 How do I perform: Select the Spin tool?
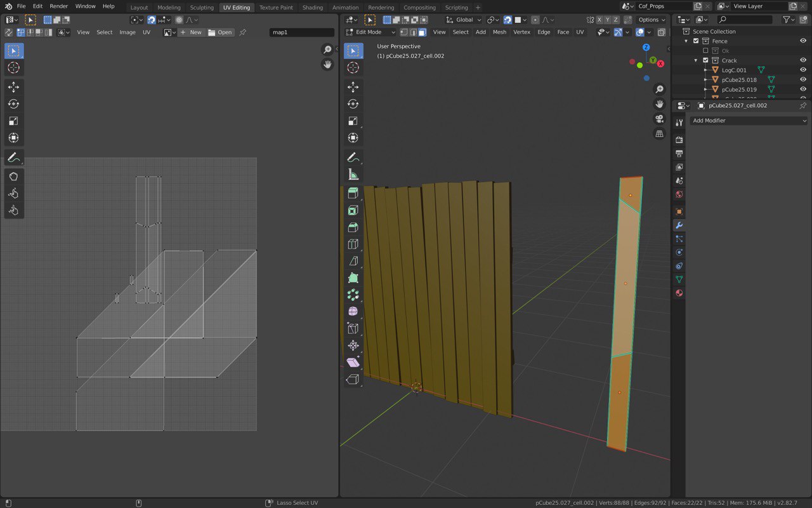click(x=353, y=295)
